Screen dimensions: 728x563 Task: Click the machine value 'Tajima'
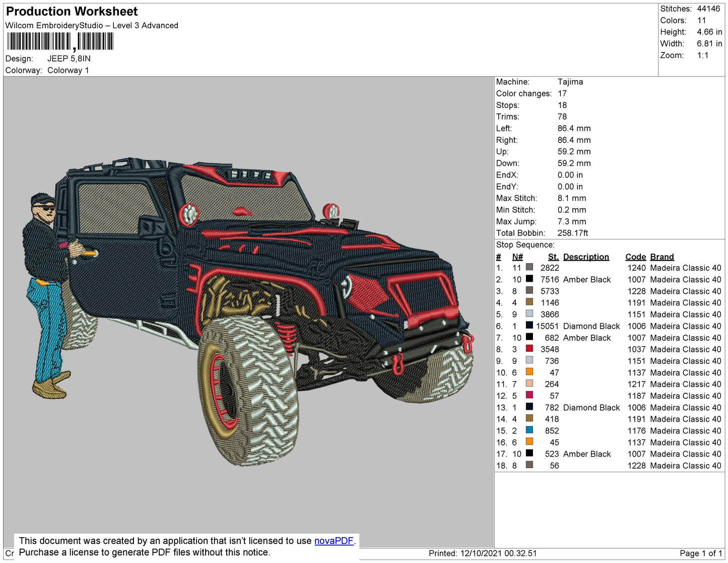click(570, 82)
